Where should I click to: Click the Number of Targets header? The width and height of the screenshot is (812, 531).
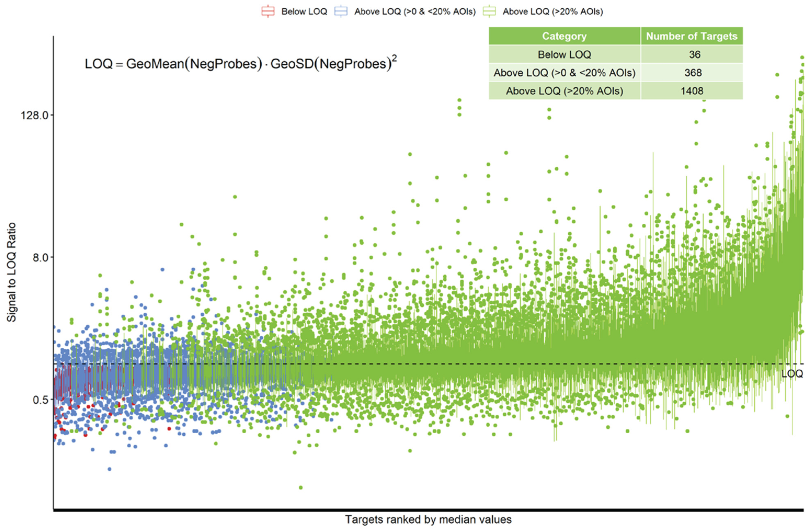click(691, 36)
